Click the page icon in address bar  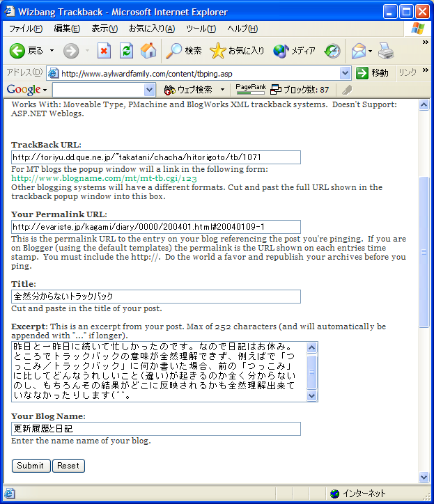[x=54, y=73]
